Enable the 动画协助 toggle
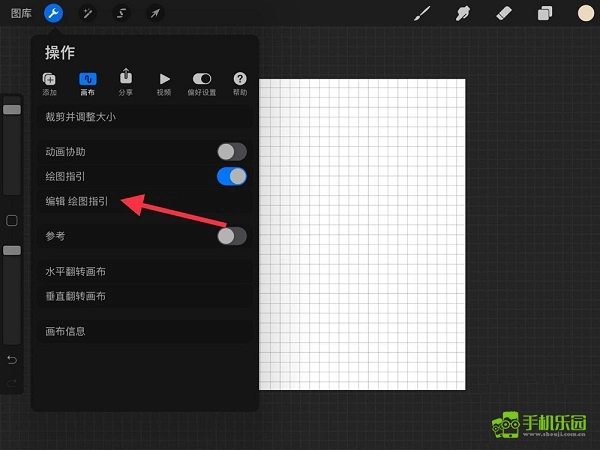 231,152
